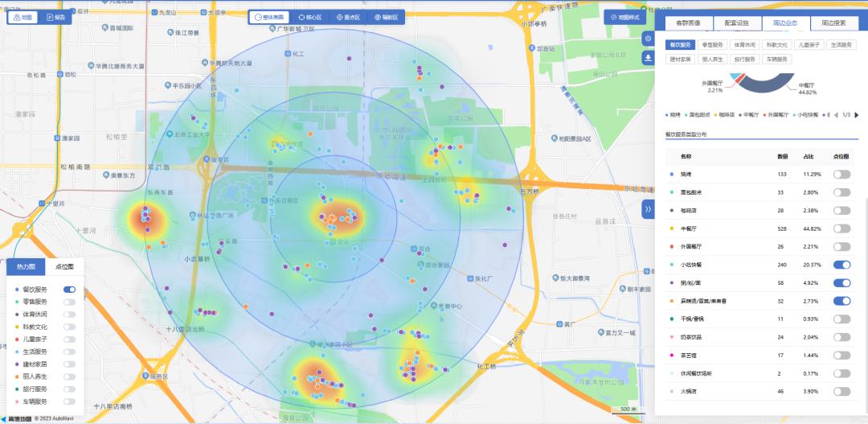
Task: Enable point map toggle for 茶艺馆 row
Action: coord(842,356)
